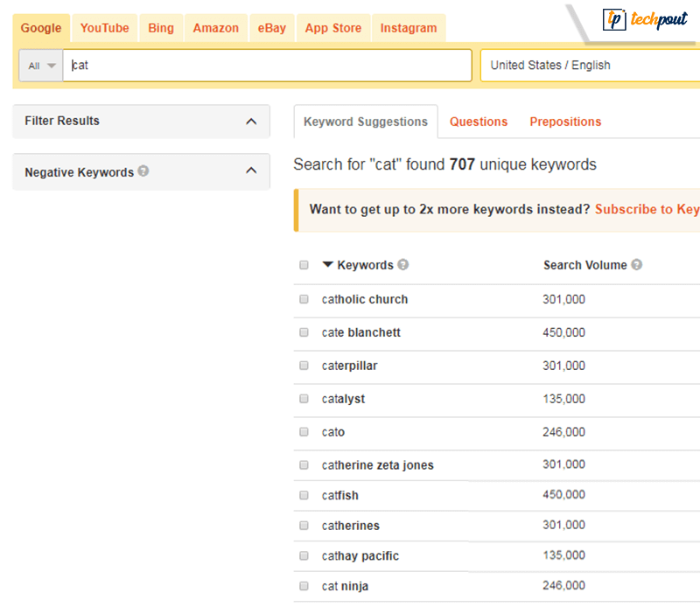This screenshot has width=700, height=607.
Task: Click the Search Volume column header
Action: 585,265
